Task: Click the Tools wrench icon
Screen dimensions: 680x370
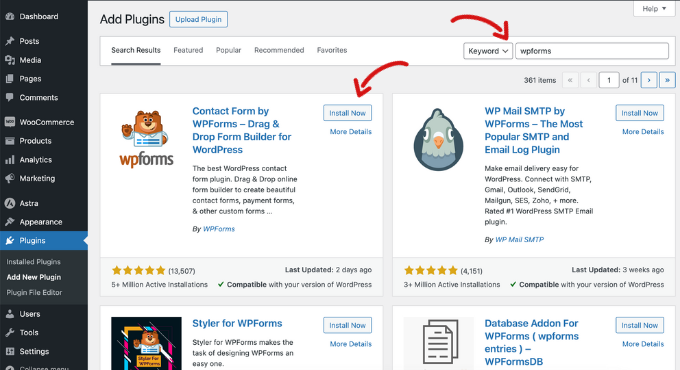Action: (10, 333)
